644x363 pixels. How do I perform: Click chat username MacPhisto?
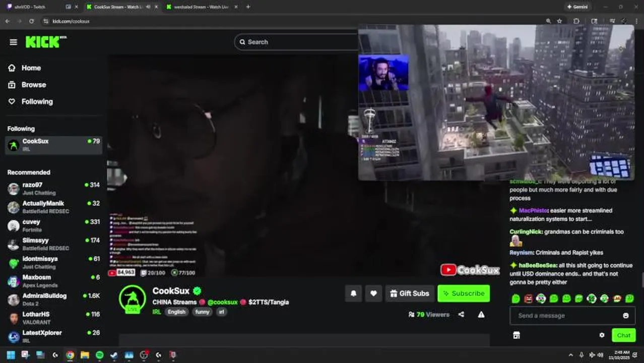coord(533,211)
